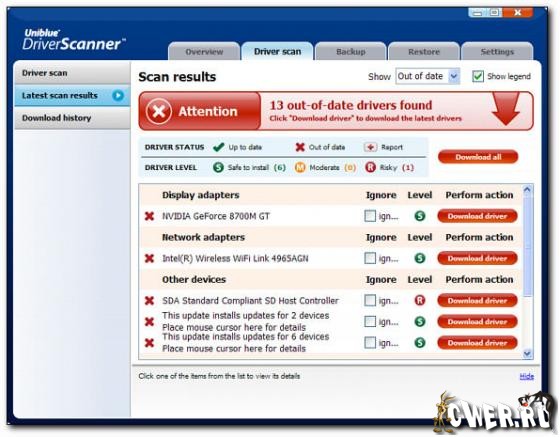This screenshot has height=437, width=560.
Task: Select Intel(R) Wireless WiFi Link 4965AGN entry
Action: (235, 258)
